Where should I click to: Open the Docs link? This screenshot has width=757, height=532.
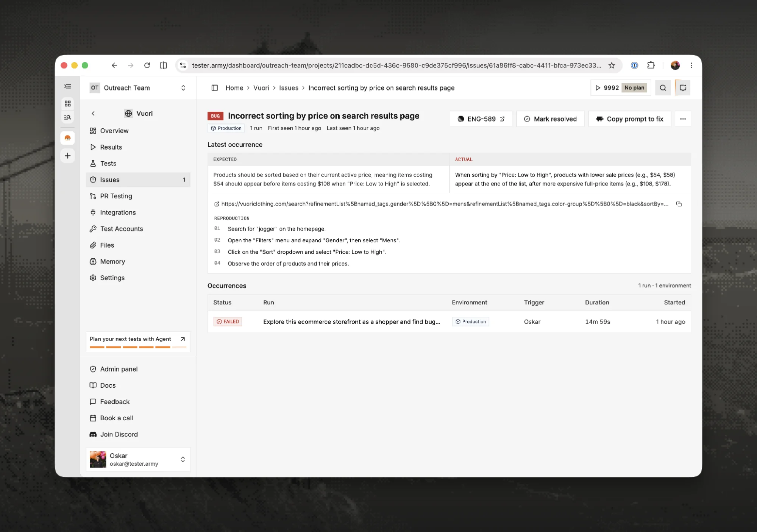click(x=138, y=385)
